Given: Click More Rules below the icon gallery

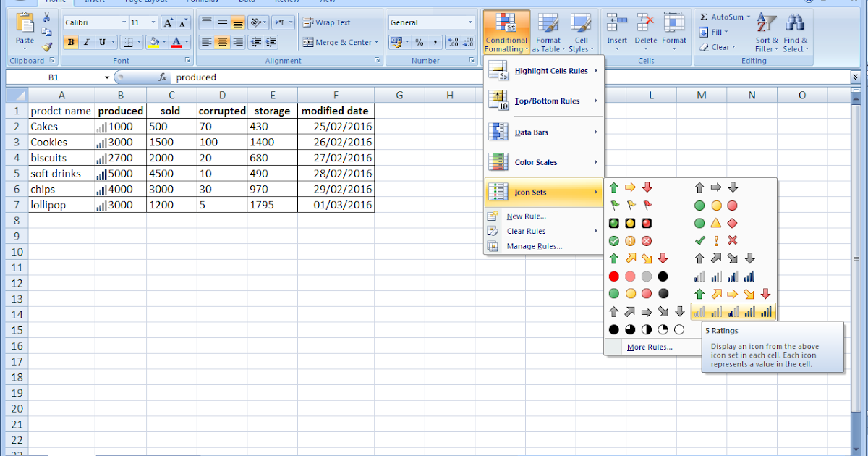Looking at the screenshot, I should pyautogui.click(x=649, y=347).
